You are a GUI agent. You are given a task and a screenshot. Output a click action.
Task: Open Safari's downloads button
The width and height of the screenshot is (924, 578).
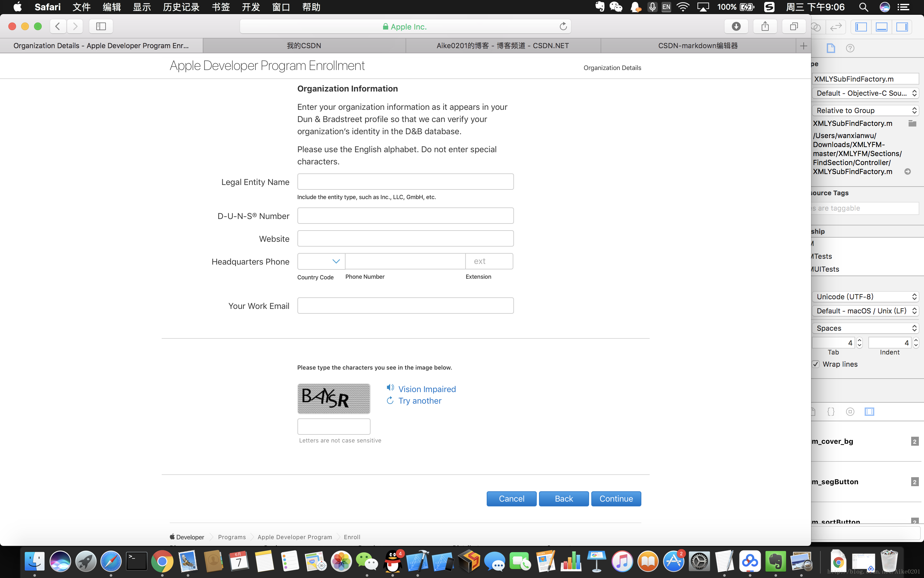click(x=736, y=26)
